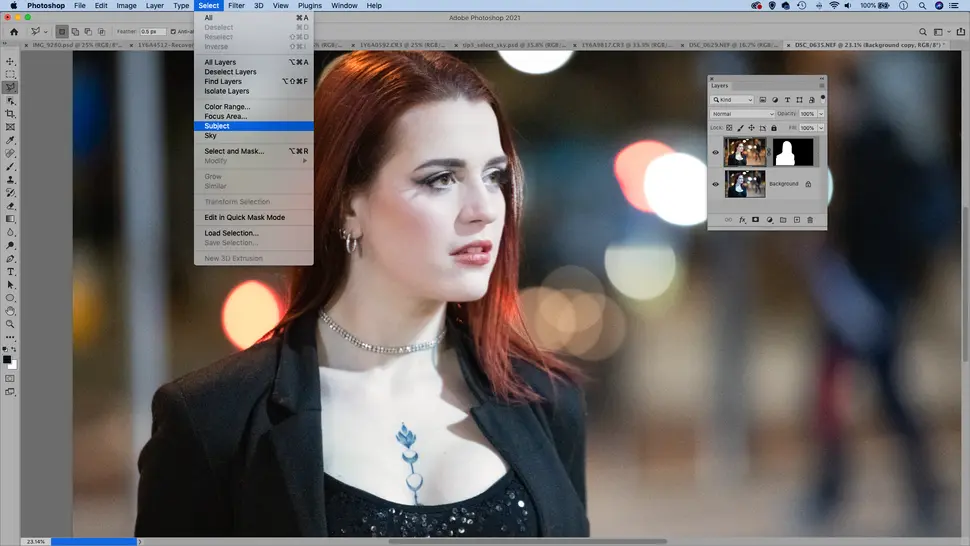Hide the Background copy masked layer eye
The width and height of the screenshot is (970, 546).
pos(716,152)
